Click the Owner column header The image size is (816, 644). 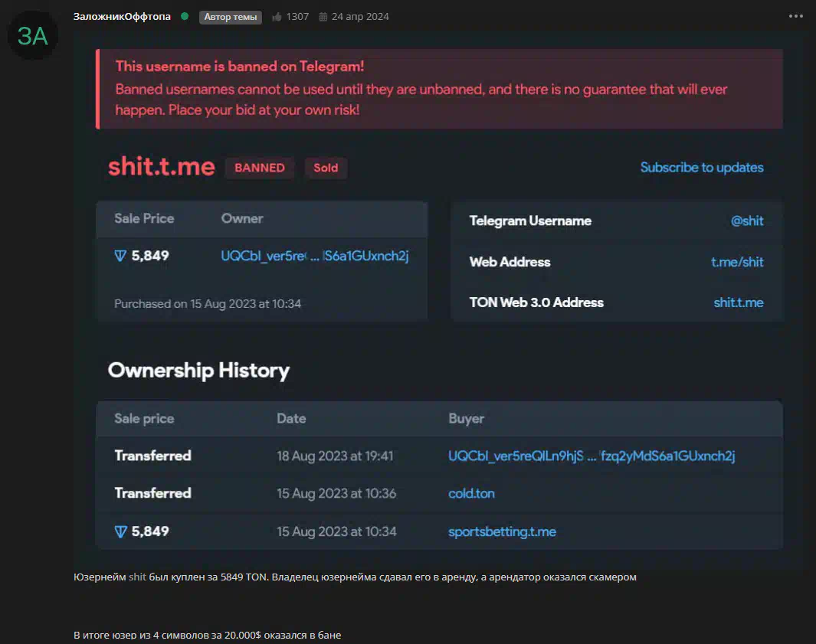(x=242, y=218)
